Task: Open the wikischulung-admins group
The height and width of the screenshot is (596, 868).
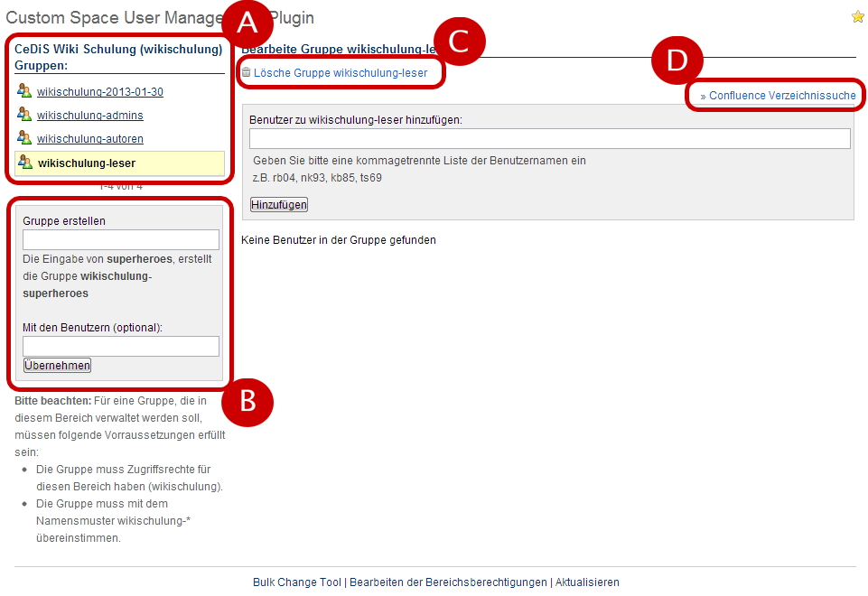Action: point(90,115)
